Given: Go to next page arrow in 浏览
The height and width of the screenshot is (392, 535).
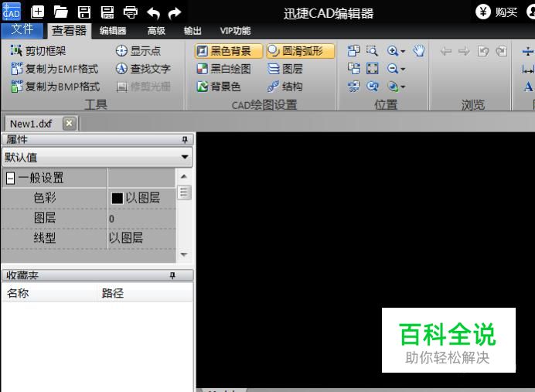Looking at the screenshot, I should 464,52.
